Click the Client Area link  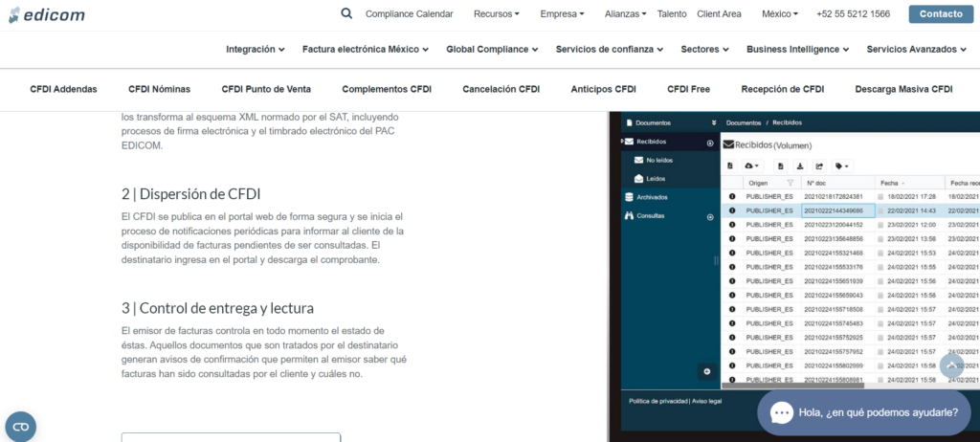click(x=719, y=14)
